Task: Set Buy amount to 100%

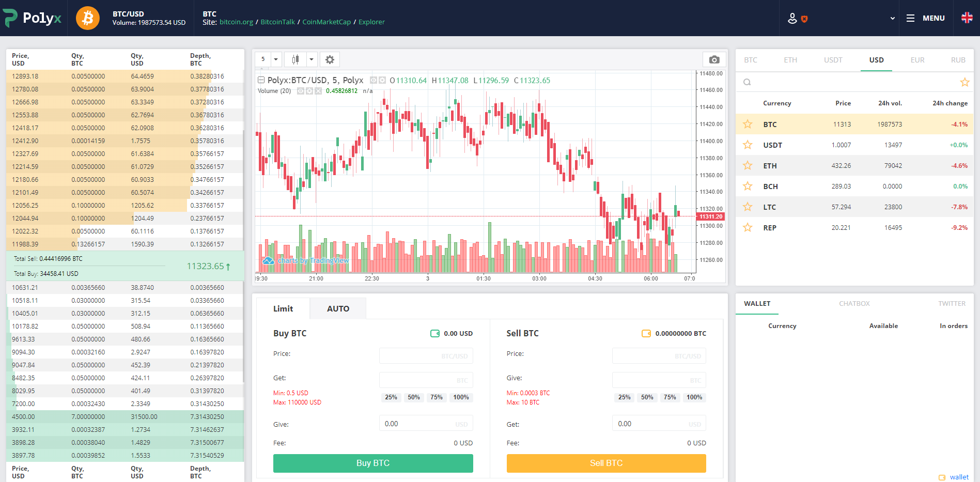Action: point(461,397)
